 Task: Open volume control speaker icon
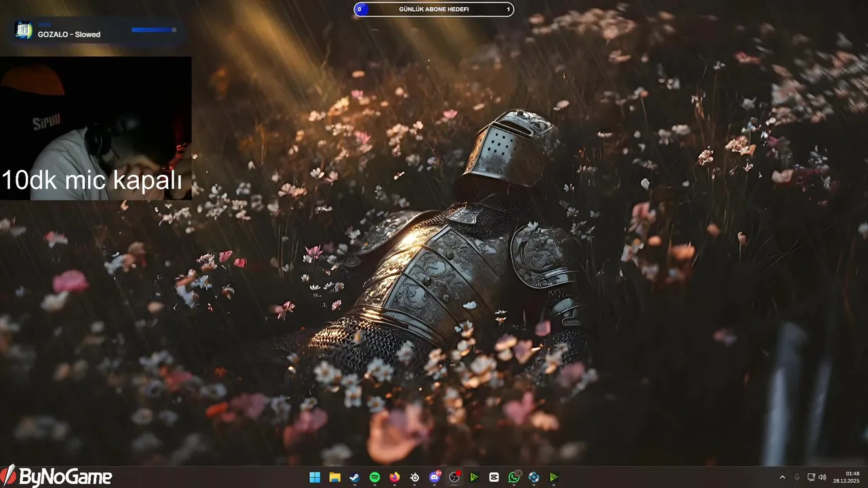tap(823, 477)
